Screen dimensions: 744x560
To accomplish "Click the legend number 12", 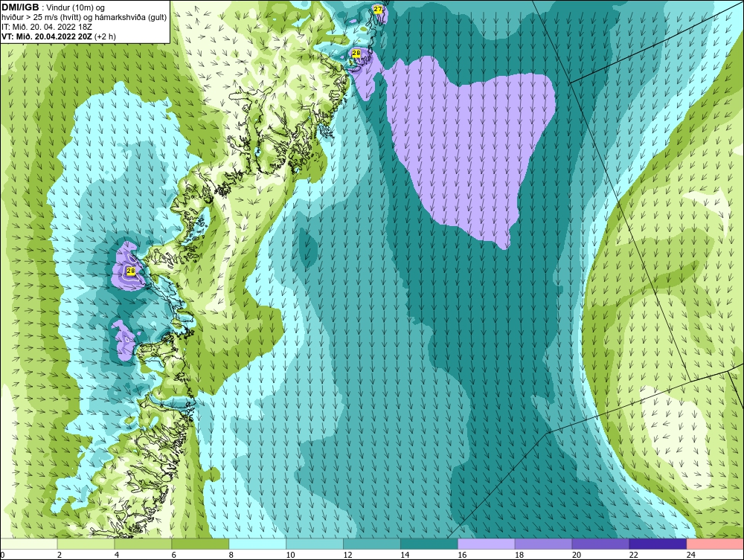I will [347, 555].
